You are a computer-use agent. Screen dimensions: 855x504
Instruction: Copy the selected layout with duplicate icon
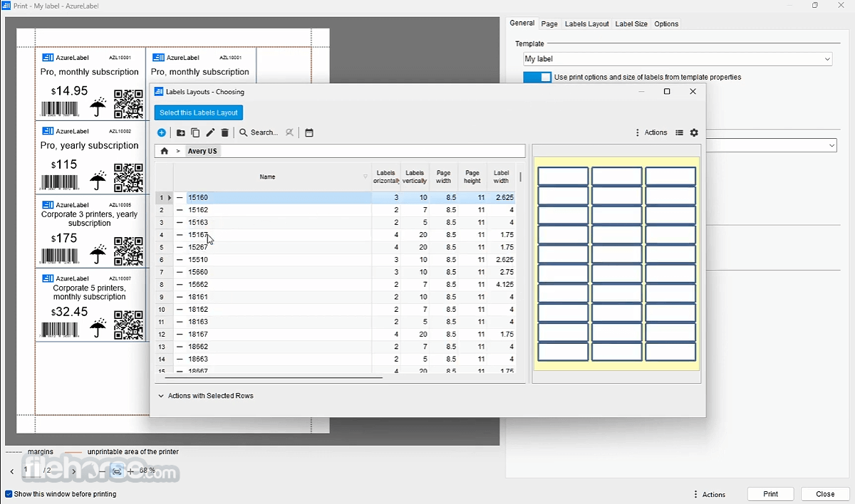coord(195,132)
